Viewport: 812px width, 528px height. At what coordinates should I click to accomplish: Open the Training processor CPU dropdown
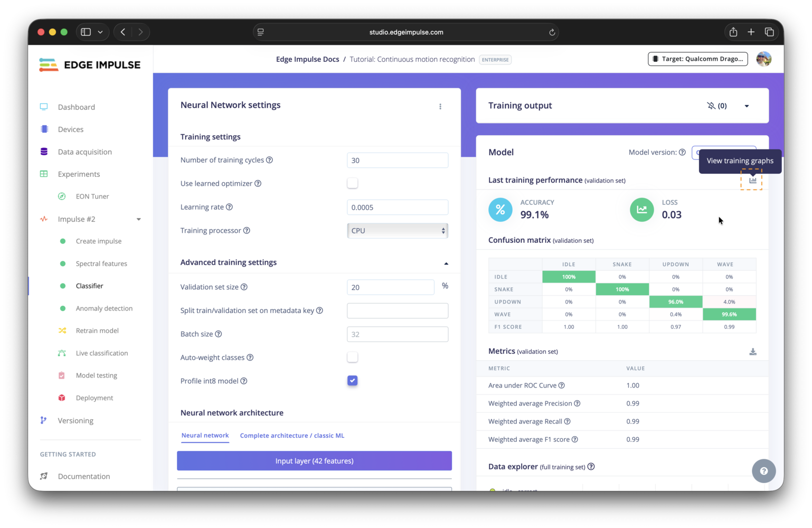398,231
